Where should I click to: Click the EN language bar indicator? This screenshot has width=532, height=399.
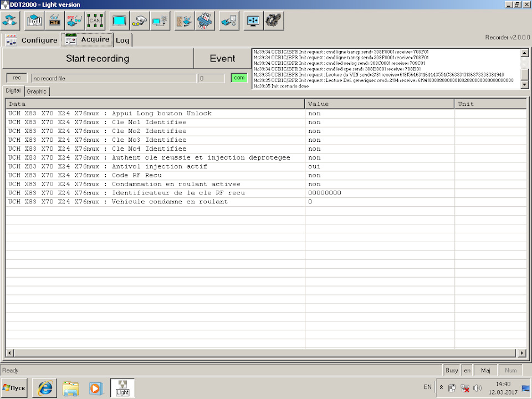(x=427, y=387)
